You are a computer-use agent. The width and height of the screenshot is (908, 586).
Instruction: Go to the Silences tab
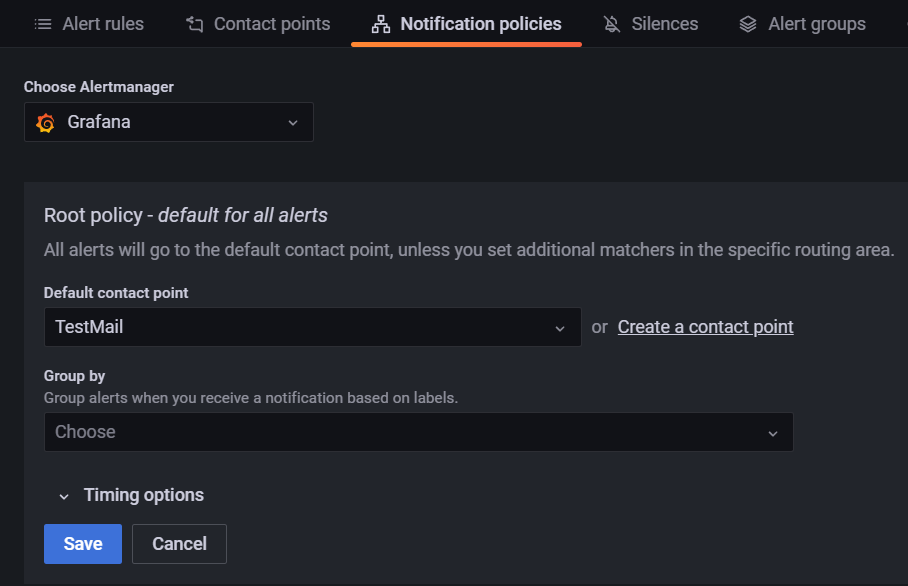664,24
